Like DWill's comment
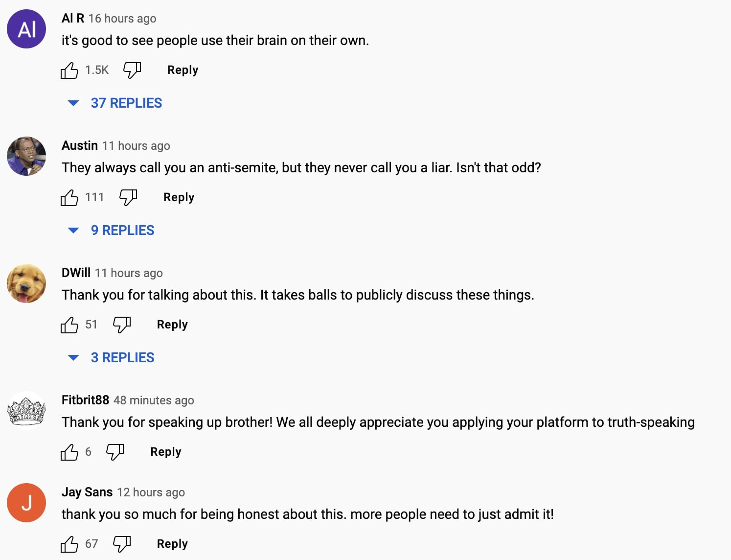The image size is (731, 560). click(x=69, y=325)
